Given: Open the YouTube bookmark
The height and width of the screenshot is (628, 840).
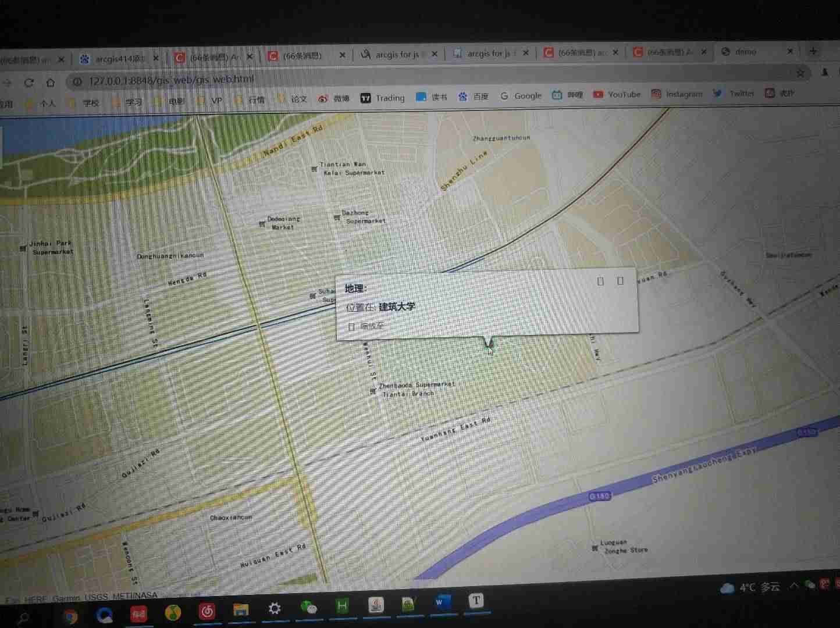Looking at the screenshot, I should 617,94.
